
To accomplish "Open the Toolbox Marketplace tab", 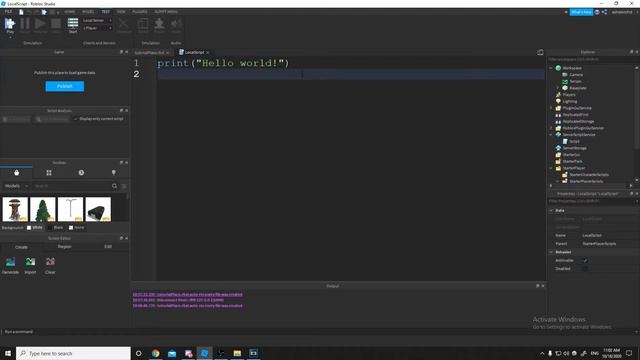I will [16, 173].
